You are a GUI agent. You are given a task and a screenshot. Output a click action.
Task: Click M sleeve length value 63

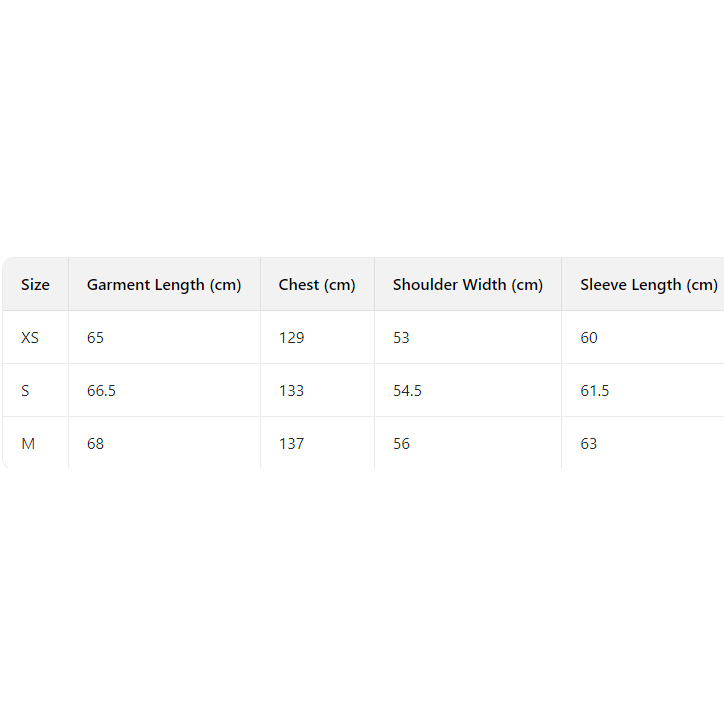[x=589, y=444]
